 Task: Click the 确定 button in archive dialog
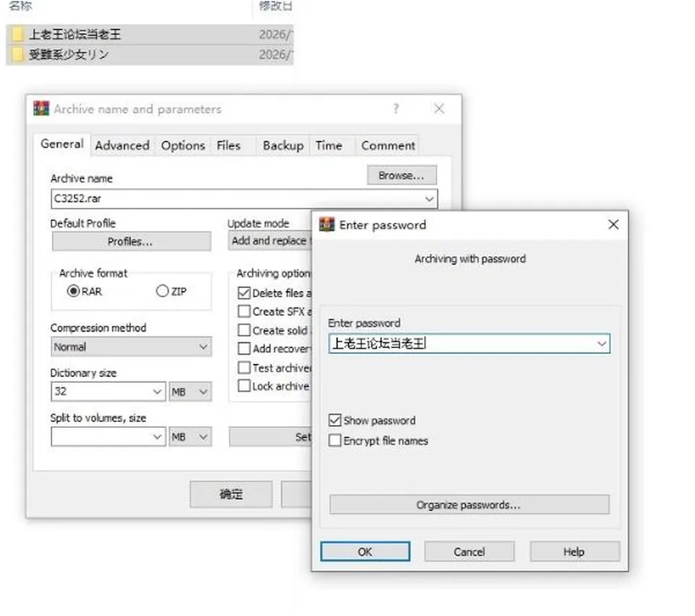tap(232, 494)
